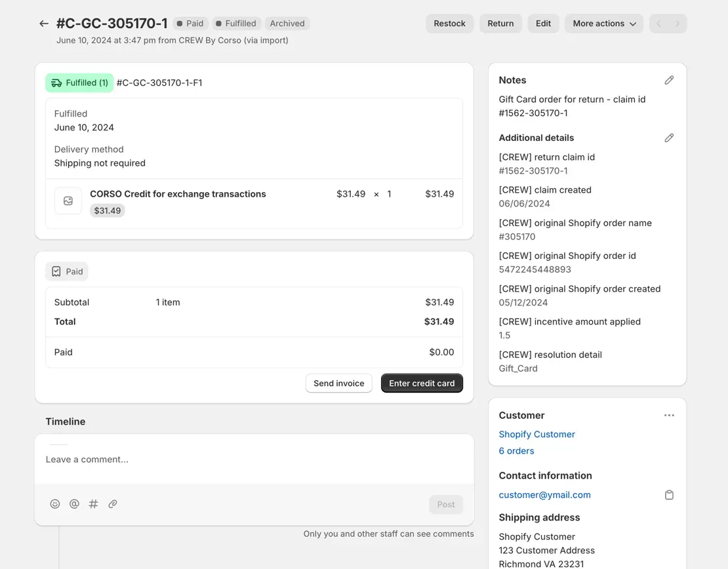Screen dimensions: 728x569
Task: Copy customer email using the clipboard icon
Action: tap(669, 495)
